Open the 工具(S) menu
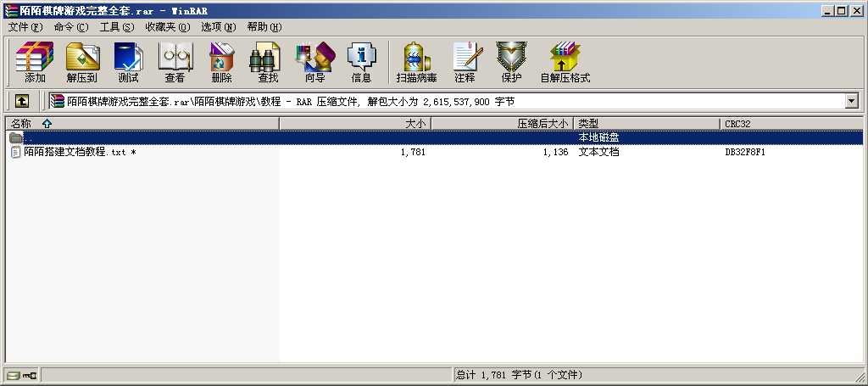The width and height of the screenshot is (868, 386). tap(116, 27)
